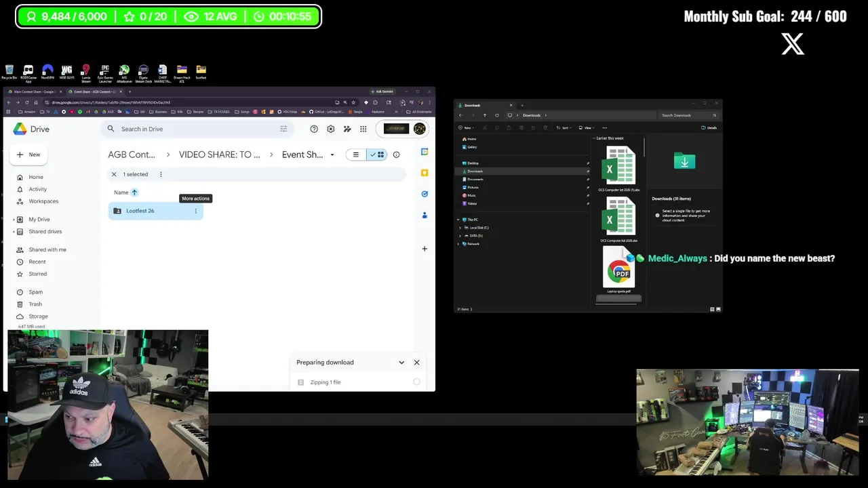
Task: View details info icon in Drive
Action: click(397, 155)
